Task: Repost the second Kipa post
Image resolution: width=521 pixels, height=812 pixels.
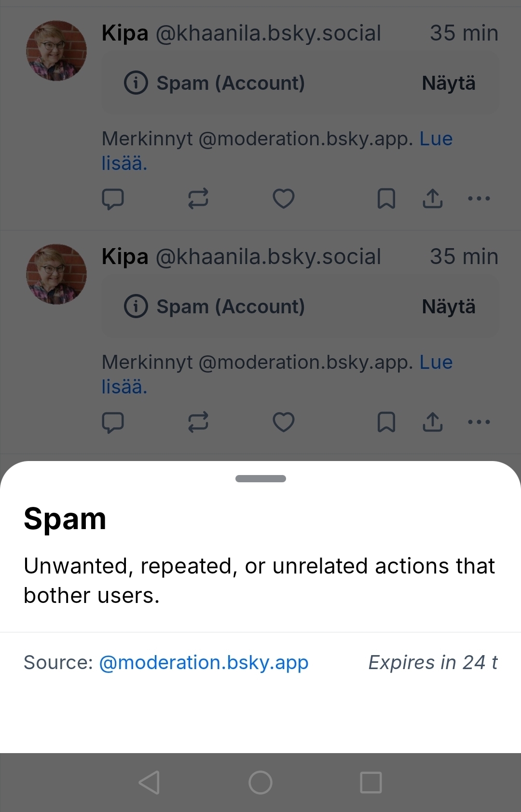Action: coord(198,422)
